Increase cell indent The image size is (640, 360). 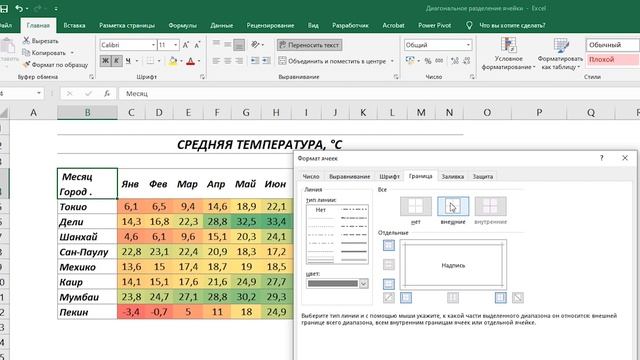266,61
